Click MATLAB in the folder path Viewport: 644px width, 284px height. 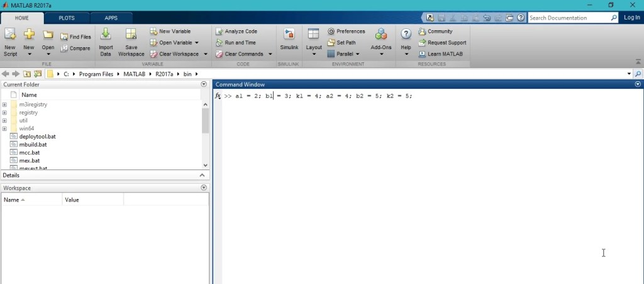pos(135,74)
